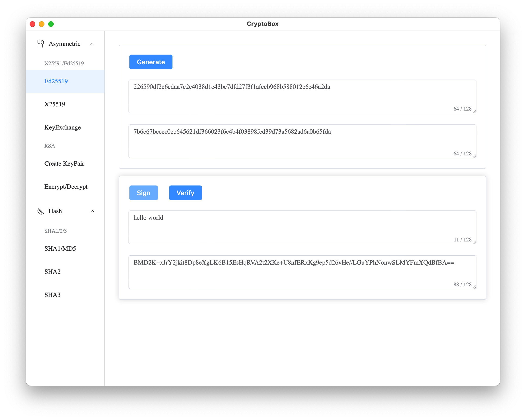Select the SHA2 menu item
Image resolution: width=526 pixels, height=420 pixels.
[x=53, y=272]
